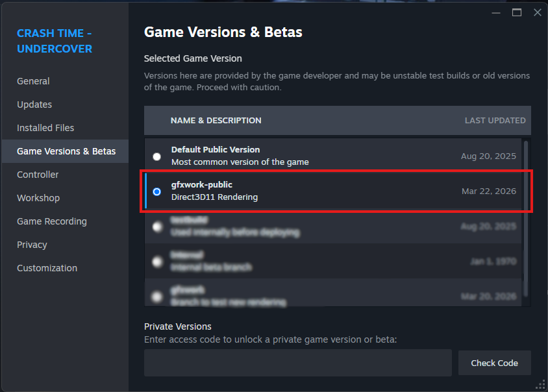Viewport: 548px width, 392px height.
Task: Select the Default Public Version radio button
Action: tap(156, 156)
